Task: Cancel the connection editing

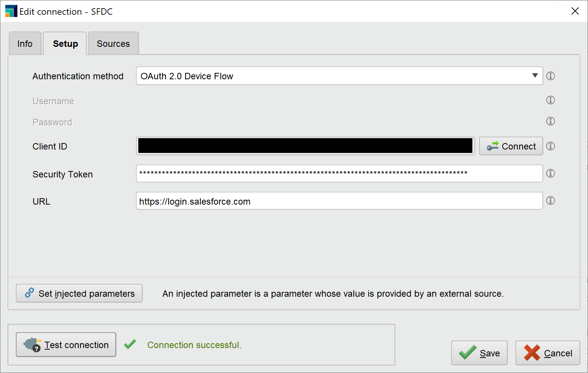Action: point(548,353)
